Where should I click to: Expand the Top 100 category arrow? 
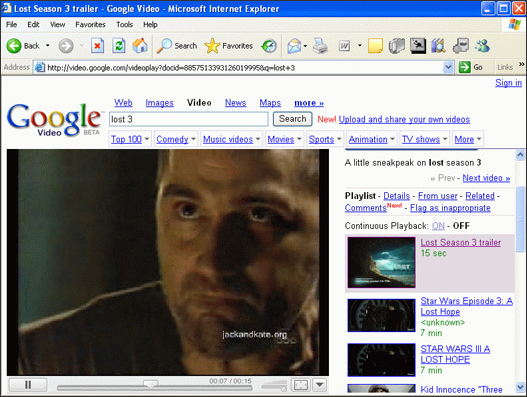coord(147,139)
